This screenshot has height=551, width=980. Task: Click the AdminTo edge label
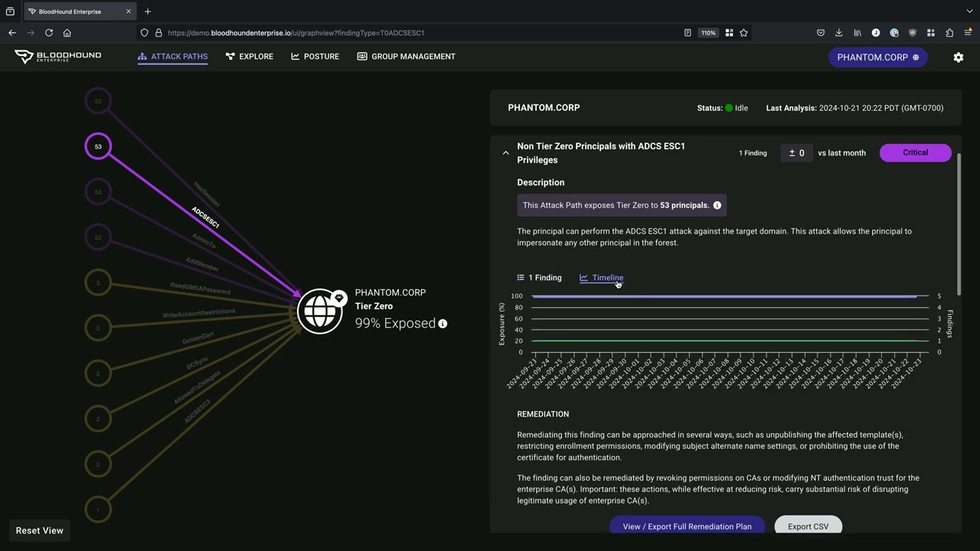coord(204,241)
